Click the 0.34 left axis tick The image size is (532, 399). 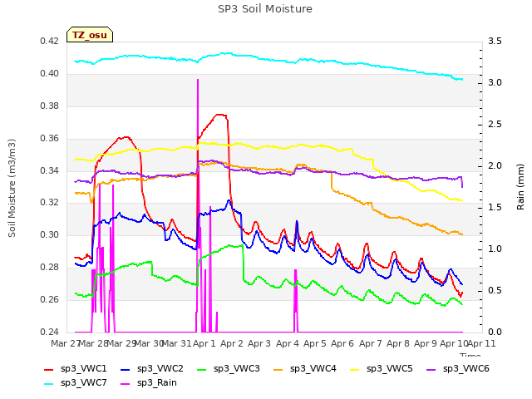click(50, 170)
